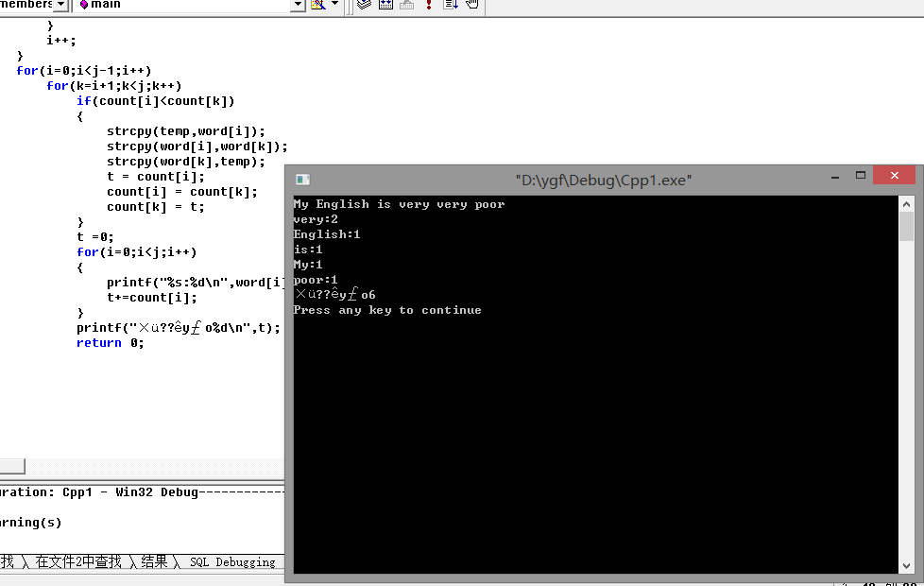Click the console title "D:\ygf\Debug\Cpp1.exe"
This screenshot has width=924, height=586.
pos(604,180)
